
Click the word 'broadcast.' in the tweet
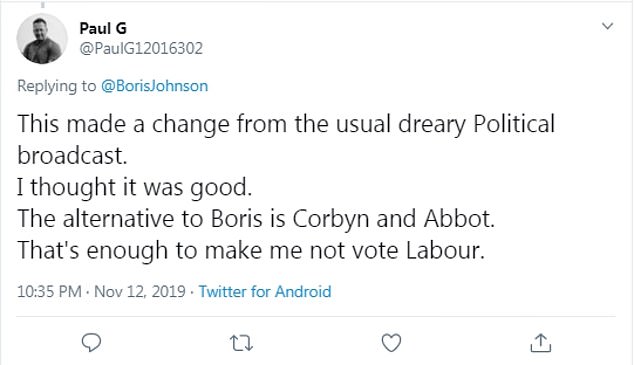click(72, 156)
